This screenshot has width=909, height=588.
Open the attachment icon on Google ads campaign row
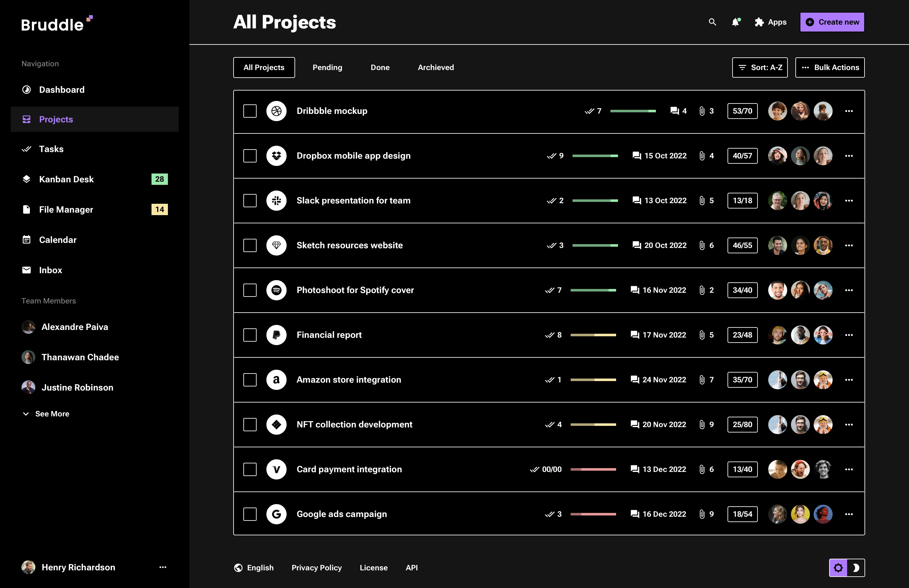pos(702,514)
